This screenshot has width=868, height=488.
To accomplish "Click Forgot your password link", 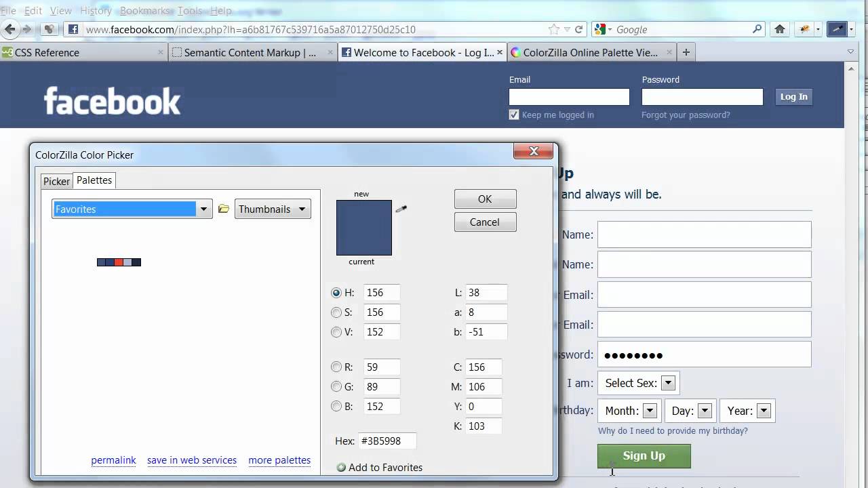I will [x=686, y=115].
